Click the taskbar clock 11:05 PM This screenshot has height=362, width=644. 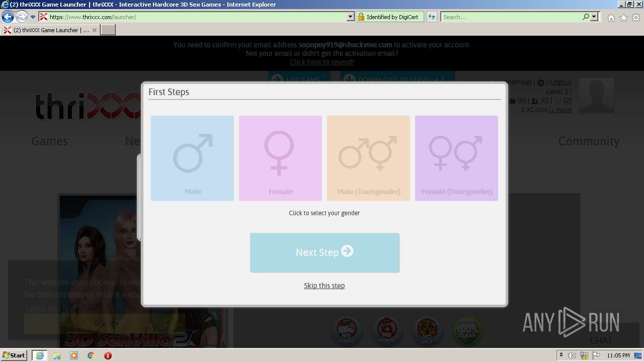[618, 355]
